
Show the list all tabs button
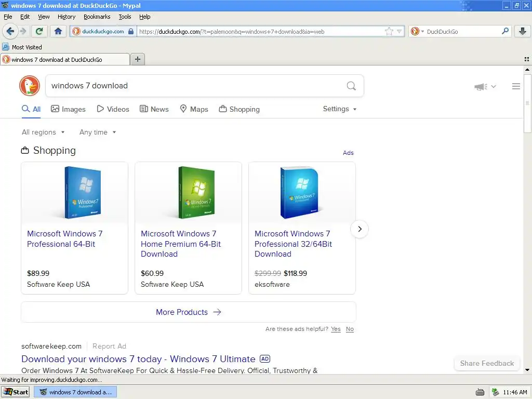coord(527,59)
